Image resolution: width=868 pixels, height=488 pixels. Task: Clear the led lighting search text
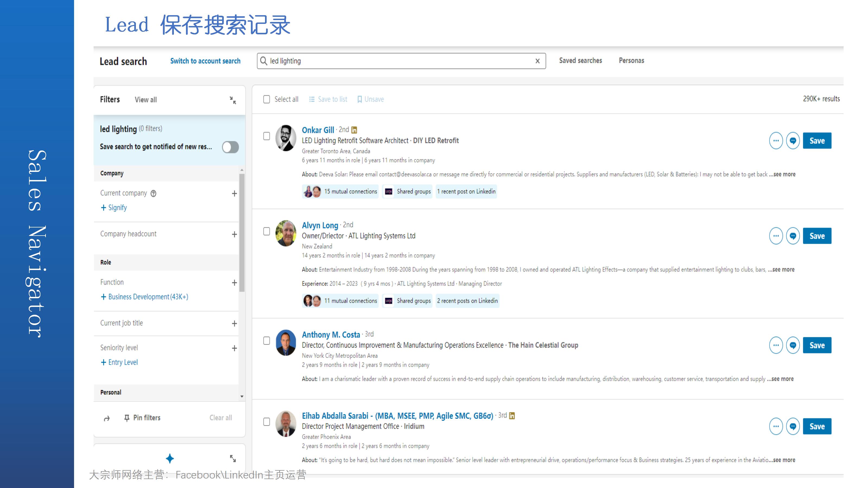pyautogui.click(x=537, y=61)
